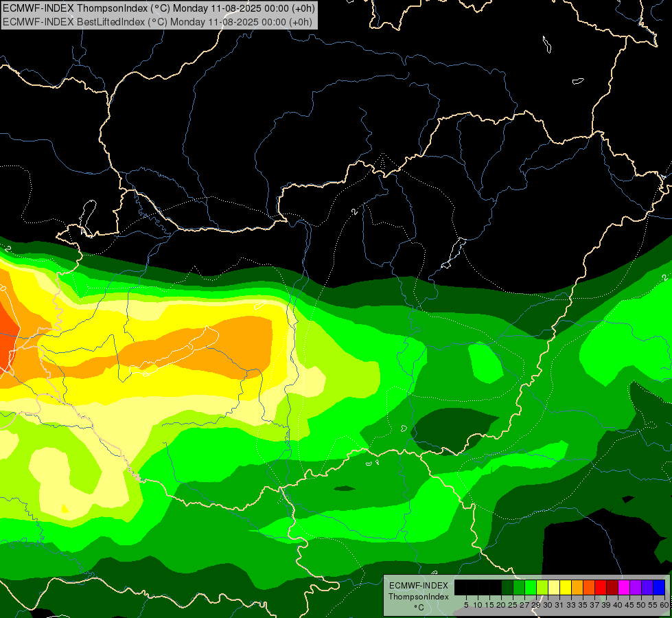Click the legend scale value 27
Viewport: 672px width, 618px height.
coord(524,605)
